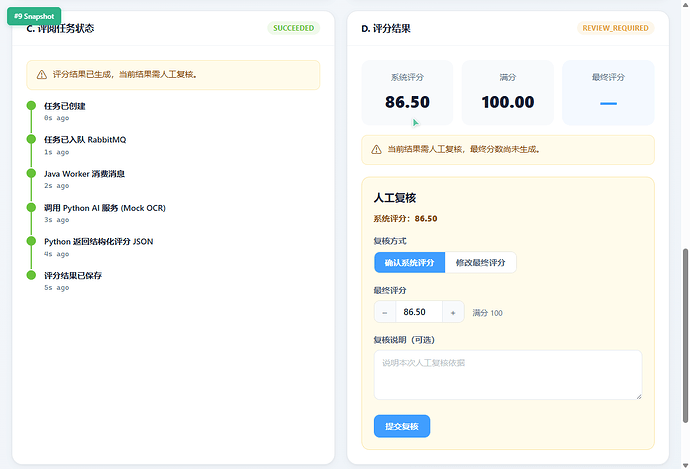This screenshot has height=469, width=690.
Task: Click the 任务已入队 RabbitMQ entry text
Action: click(85, 140)
